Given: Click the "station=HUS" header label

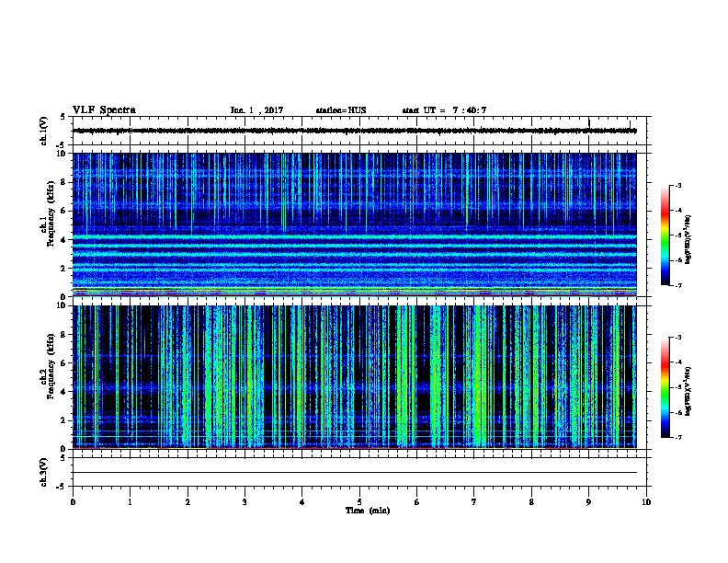Looking at the screenshot, I should (x=341, y=110).
